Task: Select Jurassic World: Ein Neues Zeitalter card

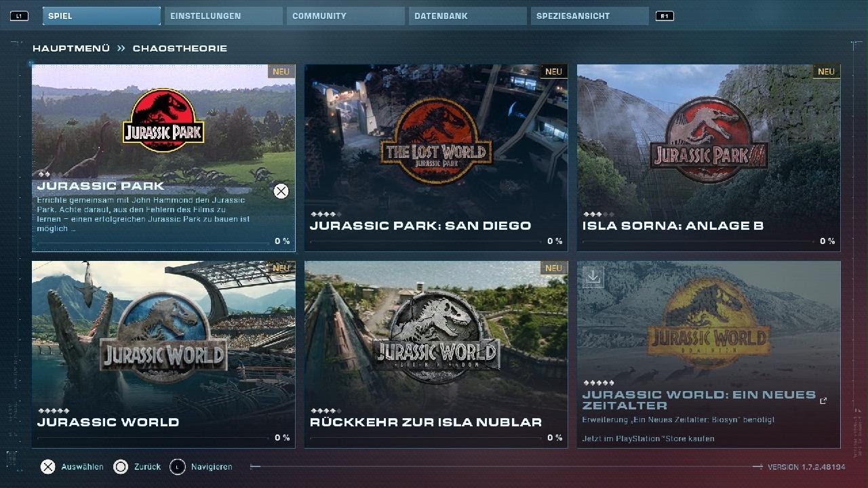Action: (709, 354)
